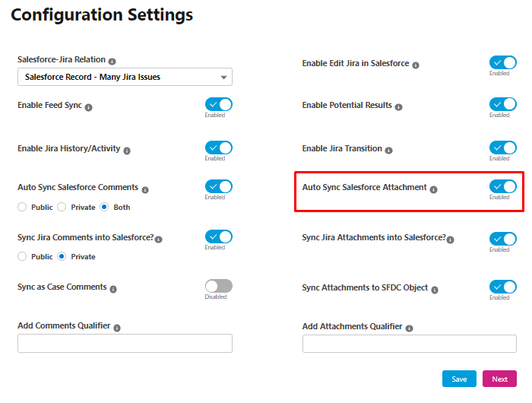Select Public radio under Auto Sync Salesforce Comments
The width and height of the screenshot is (532, 403).
(x=22, y=207)
